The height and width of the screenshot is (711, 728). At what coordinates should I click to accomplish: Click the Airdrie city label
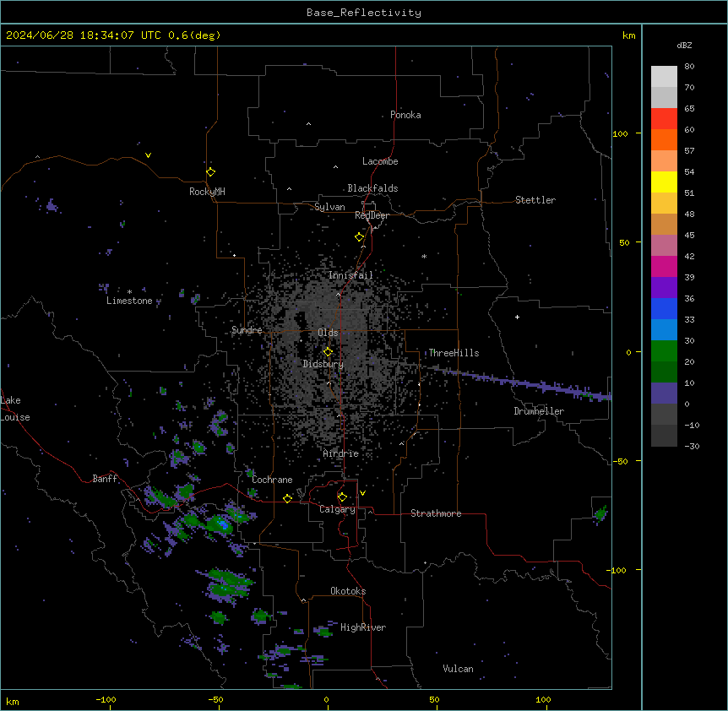tap(341, 453)
